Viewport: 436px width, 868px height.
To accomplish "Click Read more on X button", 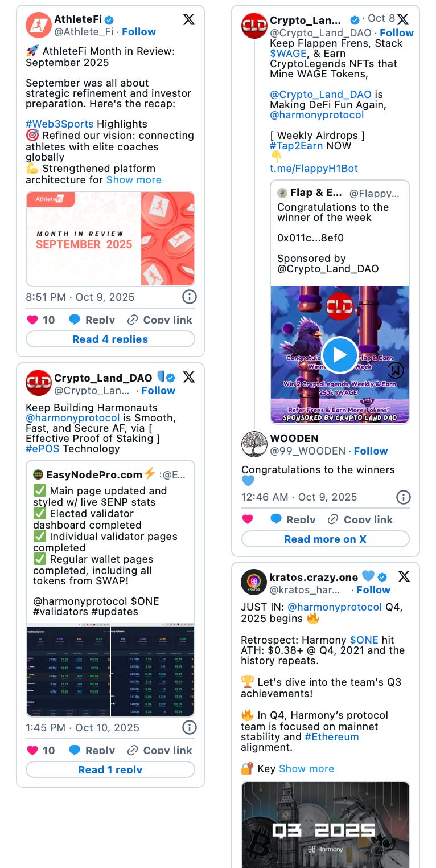I will pyautogui.click(x=326, y=539).
